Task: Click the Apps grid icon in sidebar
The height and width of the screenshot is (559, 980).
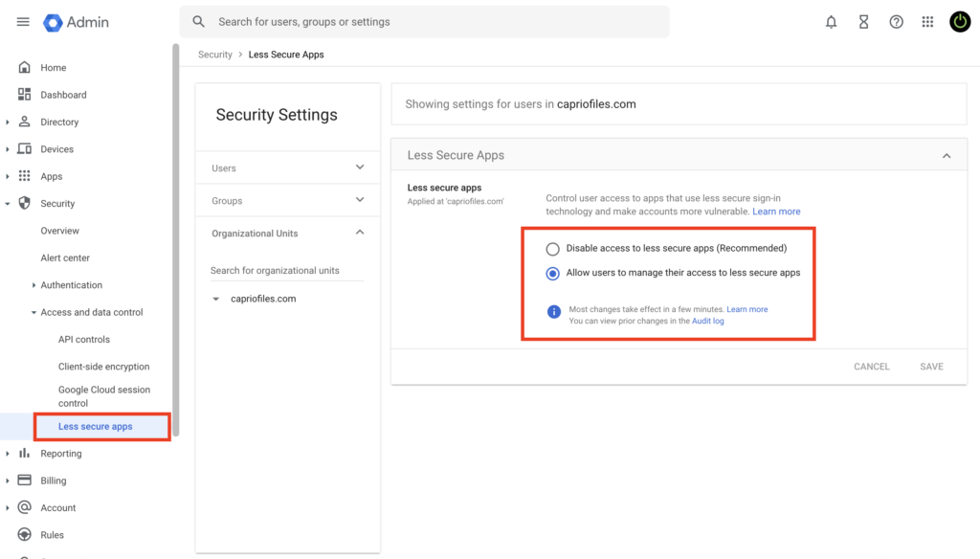Action: 24,176
